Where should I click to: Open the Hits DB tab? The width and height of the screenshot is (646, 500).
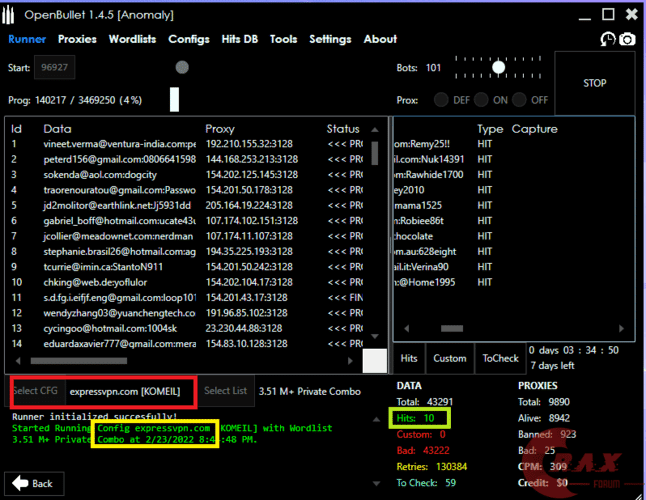click(239, 39)
